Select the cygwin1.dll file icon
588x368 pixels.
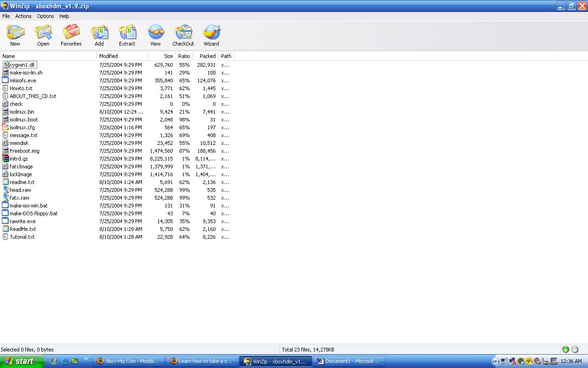coord(6,65)
